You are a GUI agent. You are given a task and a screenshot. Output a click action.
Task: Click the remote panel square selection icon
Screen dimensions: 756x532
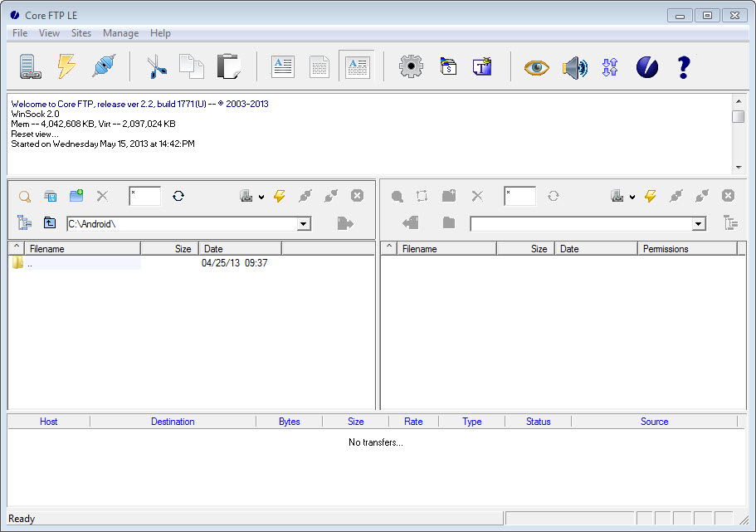point(422,196)
